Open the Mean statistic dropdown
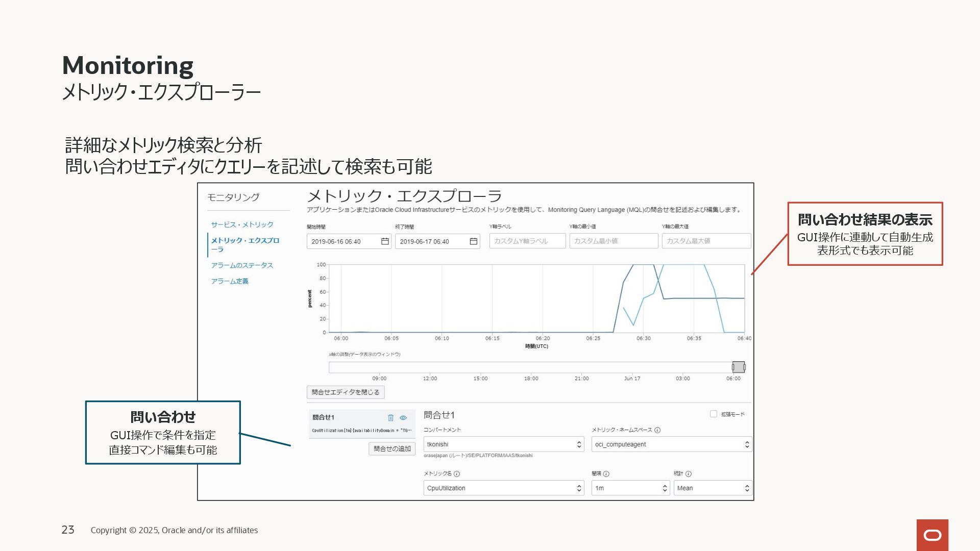Image resolution: width=980 pixels, height=551 pixels. (713, 488)
